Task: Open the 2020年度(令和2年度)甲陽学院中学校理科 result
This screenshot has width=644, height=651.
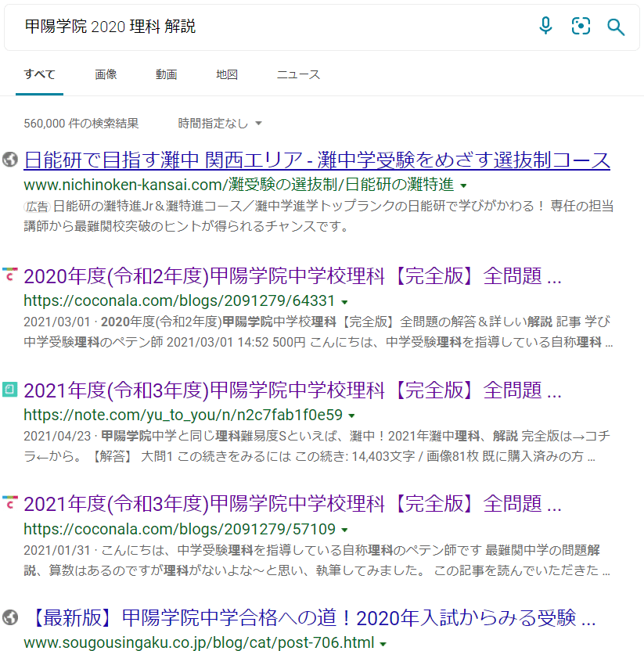Action: (x=293, y=276)
